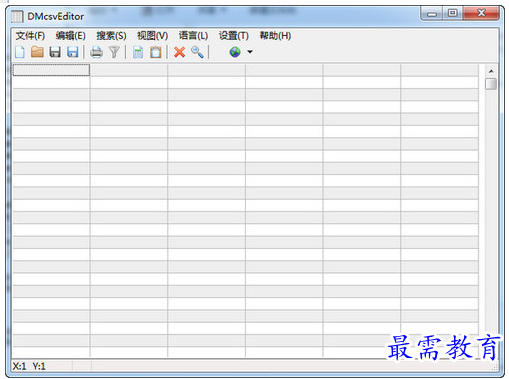The height and width of the screenshot is (379, 509).
Task: Expand the dropdown arrow beside the globe
Action: 250,52
